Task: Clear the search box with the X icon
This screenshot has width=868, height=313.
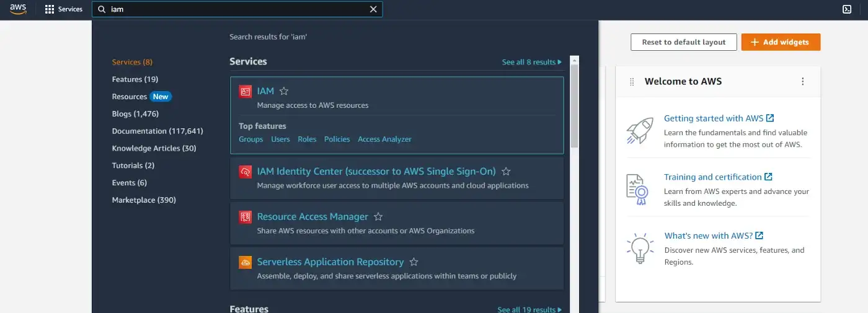Action: coord(373,9)
